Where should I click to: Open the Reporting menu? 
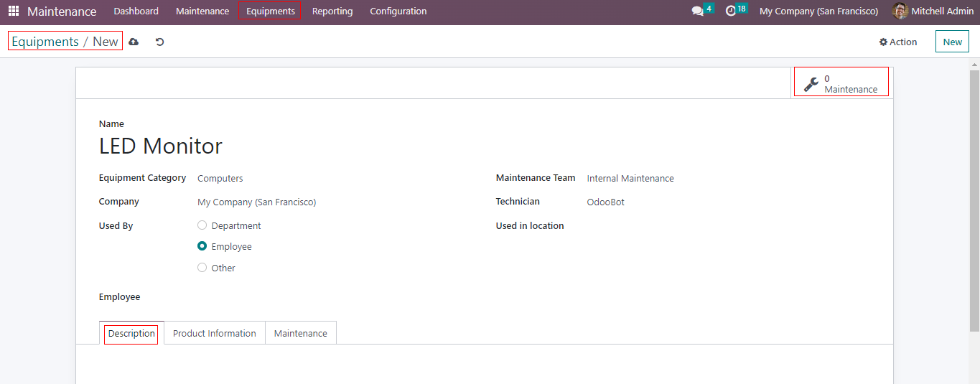point(332,11)
